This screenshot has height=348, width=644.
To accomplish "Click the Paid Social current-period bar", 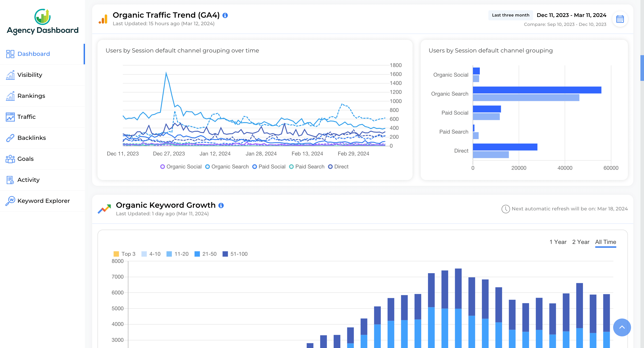I will [x=487, y=109].
